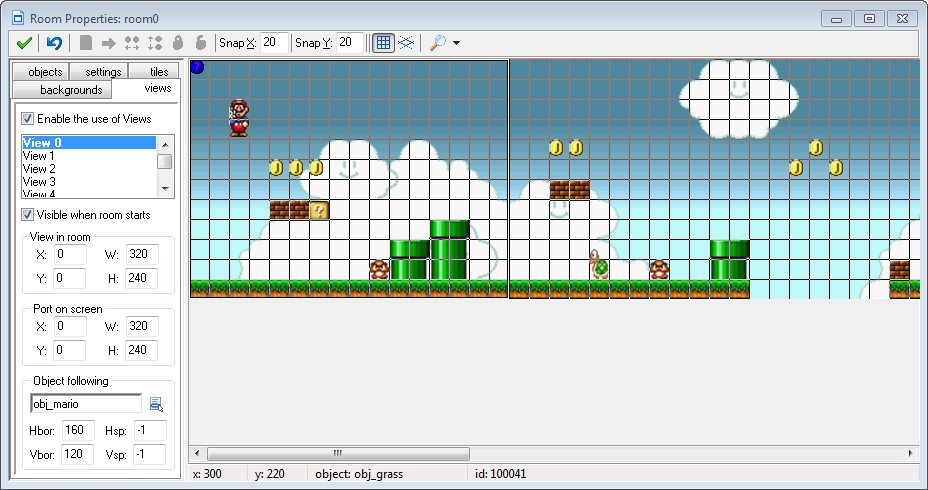Click the room scrollbar left arrow
This screenshot has height=490, width=928.
(197, 454)
